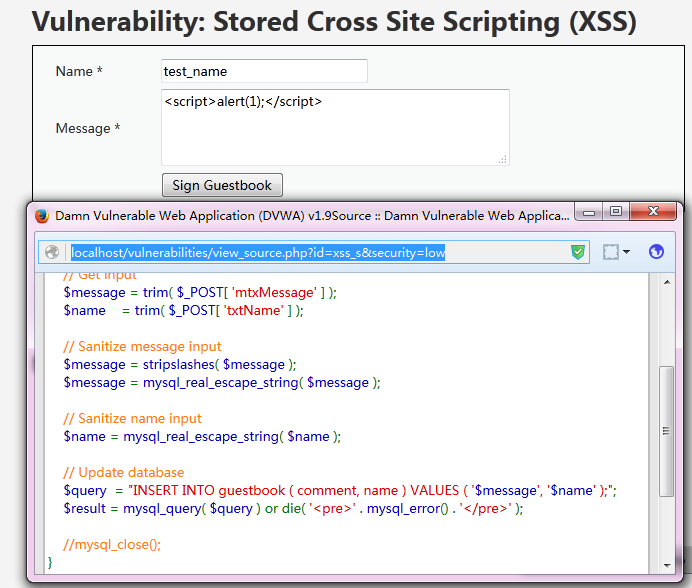Click the dashed square screenshot toolbar icon
Image resolution: width=692 pixels, height=588 pixels.
(x=610, y=253)
